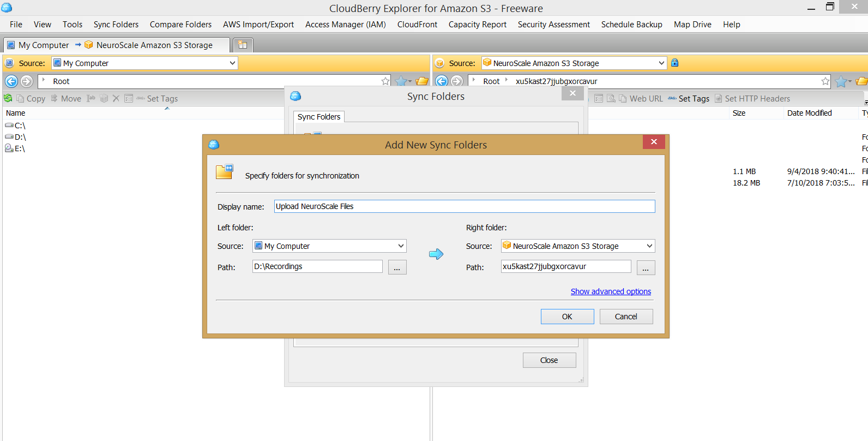868x441 pixels.
Task: Open the blue favorites star in S3 pane
Action: pyautogui.click(x=842, y=81)
